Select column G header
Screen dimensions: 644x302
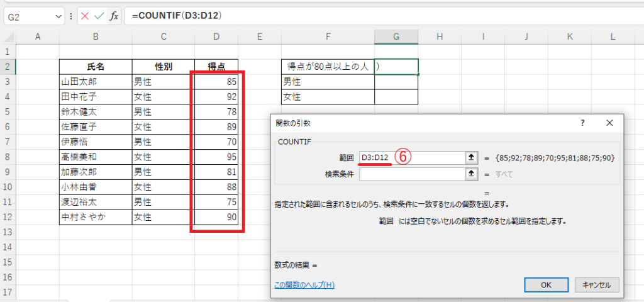[x=396, y=37]
